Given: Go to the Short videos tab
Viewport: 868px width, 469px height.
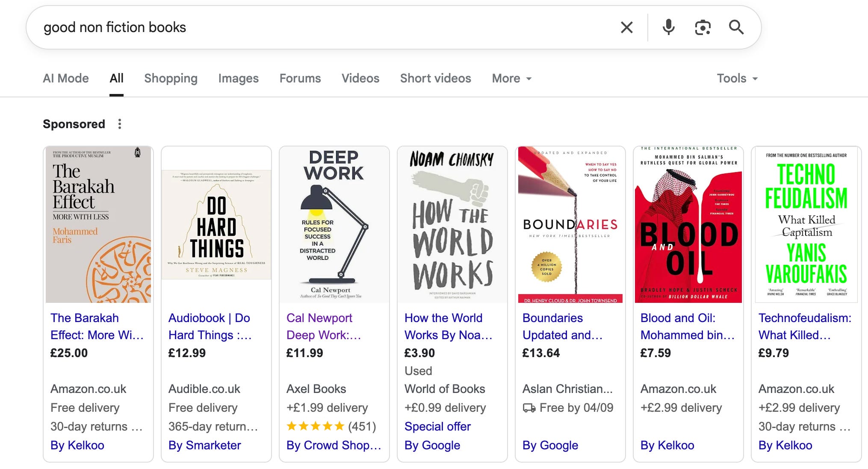Looking at the screenshot, I should pyautogui.click(x=435, y=78).
